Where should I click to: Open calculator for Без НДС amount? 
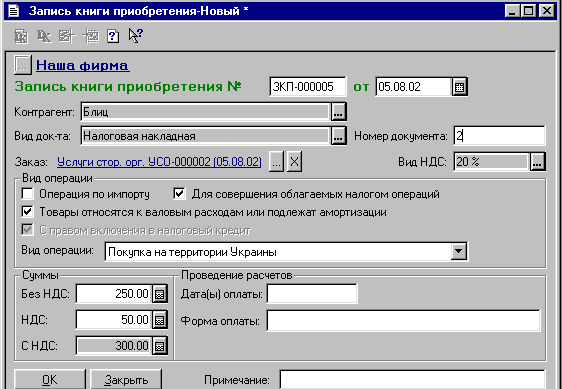(x=160, y=294)
